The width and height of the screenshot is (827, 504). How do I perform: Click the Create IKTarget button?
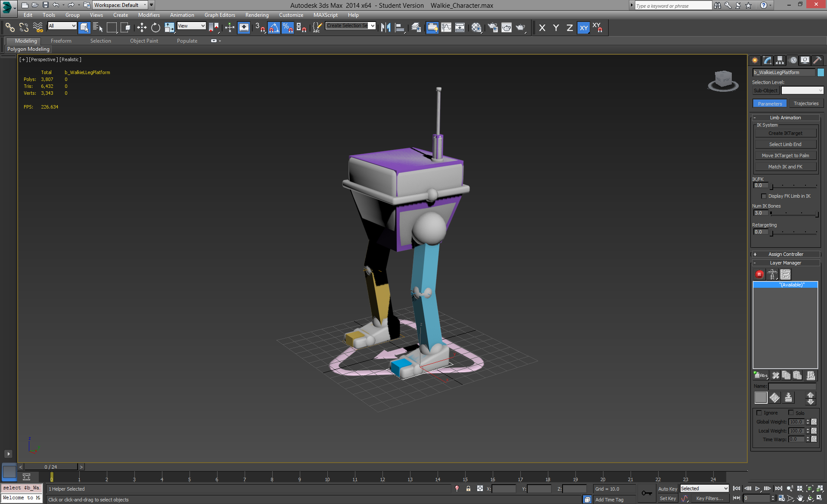click(785, 134)
